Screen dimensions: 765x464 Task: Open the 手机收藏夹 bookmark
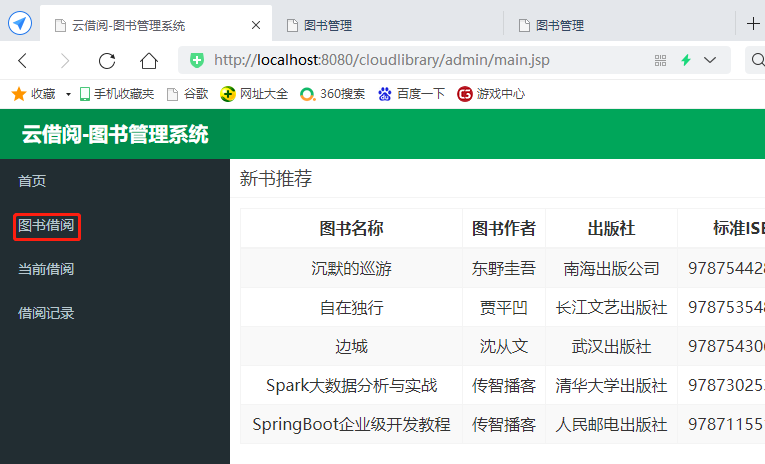tap(117, 94)
